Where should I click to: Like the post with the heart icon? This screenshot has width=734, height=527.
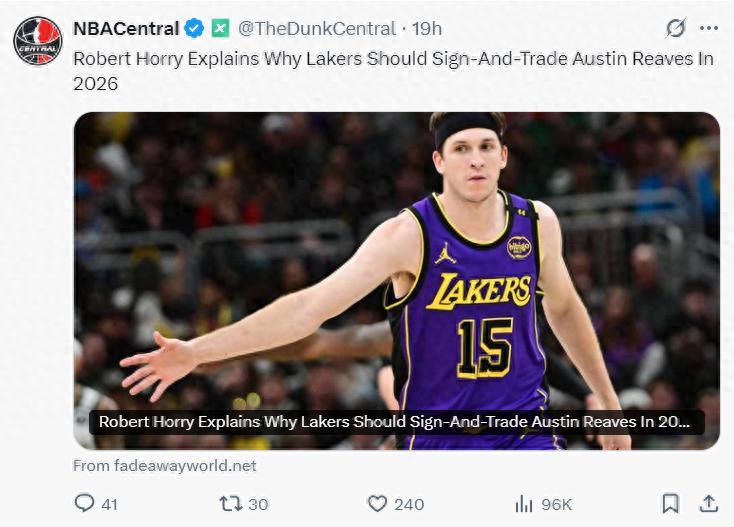tap(377, 504)
